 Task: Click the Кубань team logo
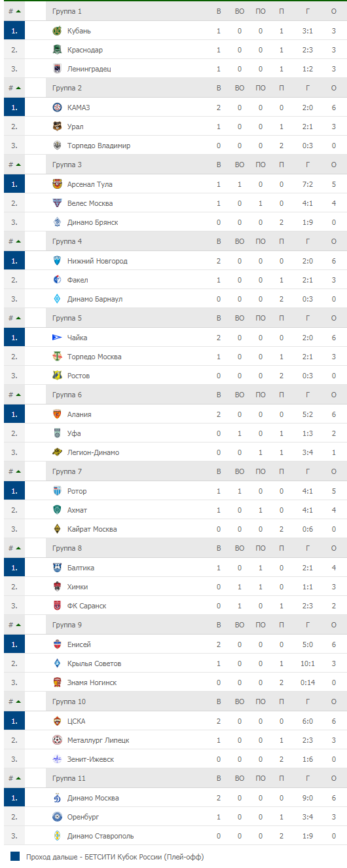tap(57, 31)
